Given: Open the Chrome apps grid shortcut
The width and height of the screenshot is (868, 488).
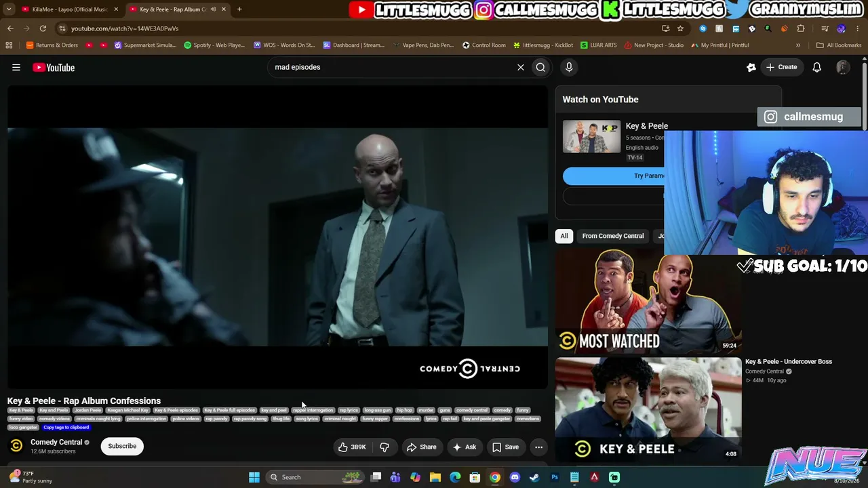Looking at the screenshot, I should click(x=9, y=45).
